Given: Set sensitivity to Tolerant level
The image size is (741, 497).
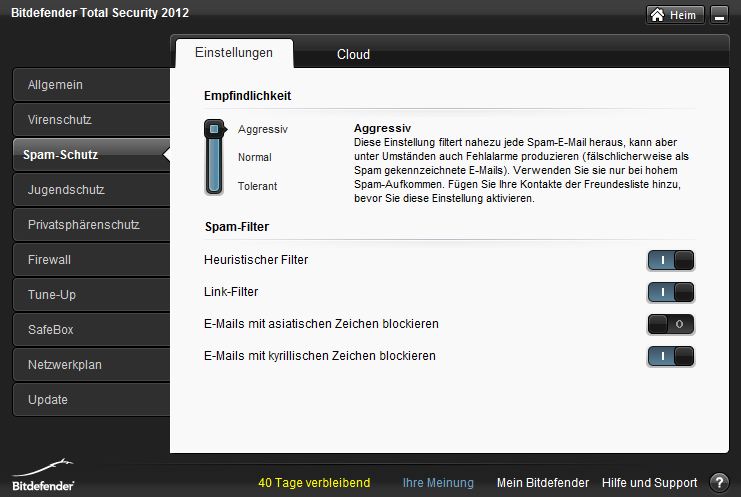Looking at the screenshot, I should point(258,186).
